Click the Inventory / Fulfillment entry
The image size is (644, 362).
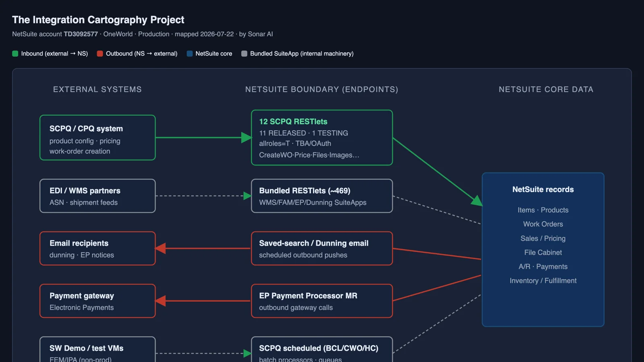tap(543, 281)
